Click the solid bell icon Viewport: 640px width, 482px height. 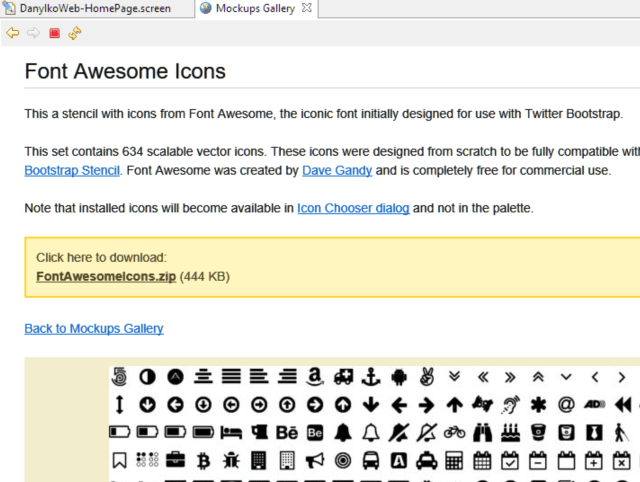click(343, 433)
